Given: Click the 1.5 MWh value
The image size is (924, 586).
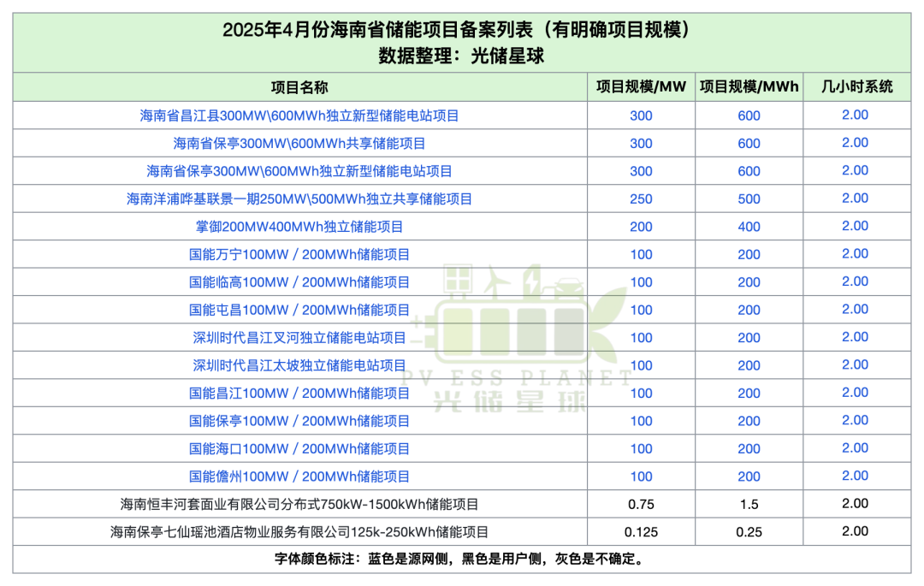Looking at the screenshot, I should [x=749, y=504].
